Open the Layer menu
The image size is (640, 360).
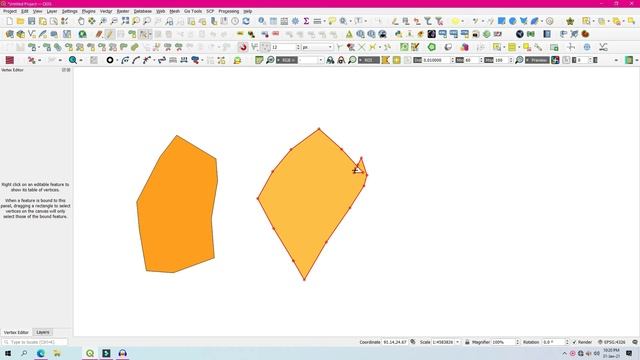pos(52,11)
